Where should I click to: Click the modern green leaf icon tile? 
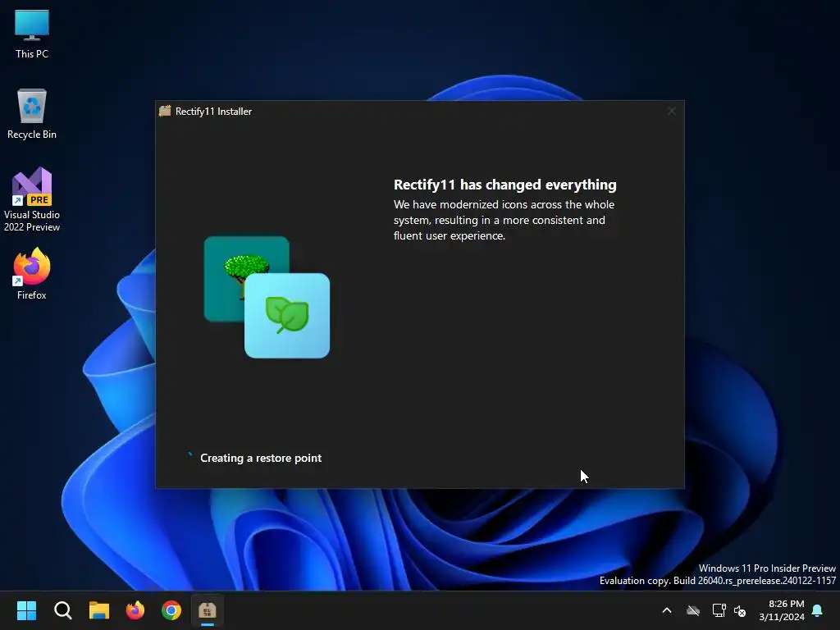(x=287, y=316)
